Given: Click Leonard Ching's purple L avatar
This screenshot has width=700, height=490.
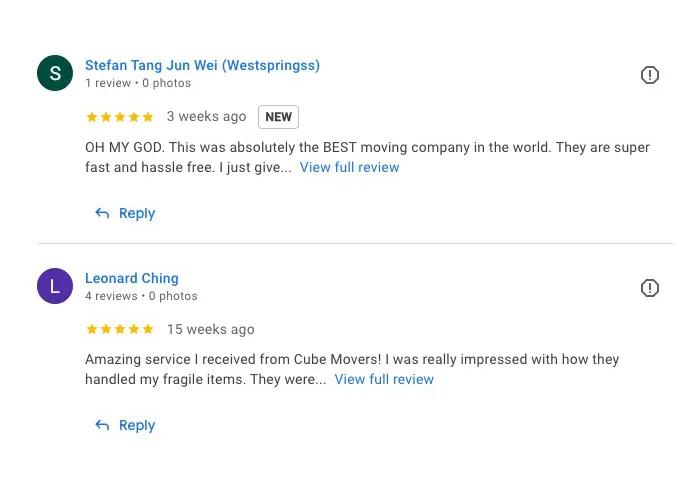Looking at the screenshot, I should (x=54, y=285).
